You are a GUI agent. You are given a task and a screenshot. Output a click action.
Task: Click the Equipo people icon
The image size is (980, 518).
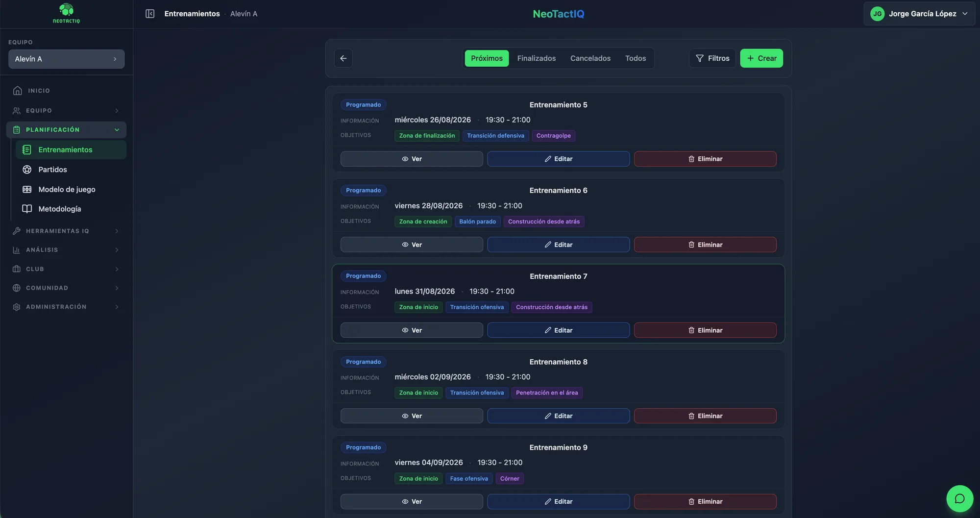coord(17,111)
